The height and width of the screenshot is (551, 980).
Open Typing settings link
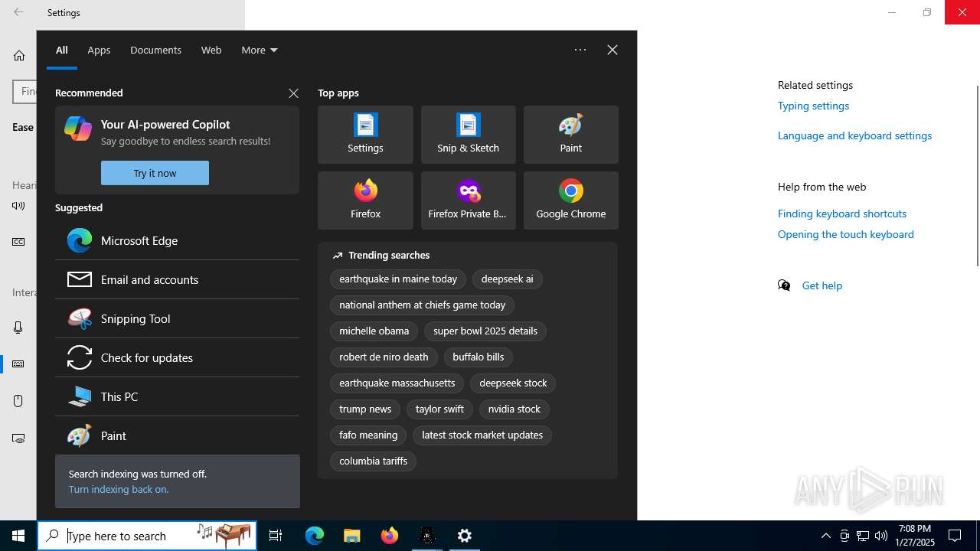(x=813, y=106)
